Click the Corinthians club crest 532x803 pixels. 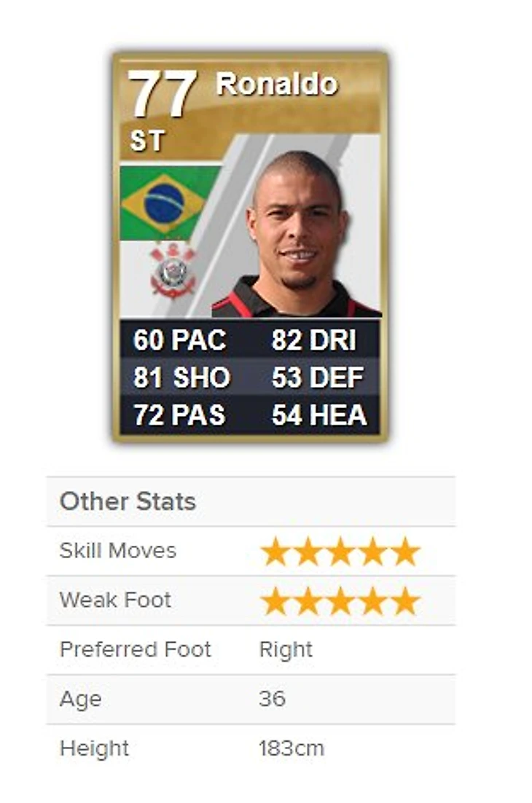click(173, 270)
